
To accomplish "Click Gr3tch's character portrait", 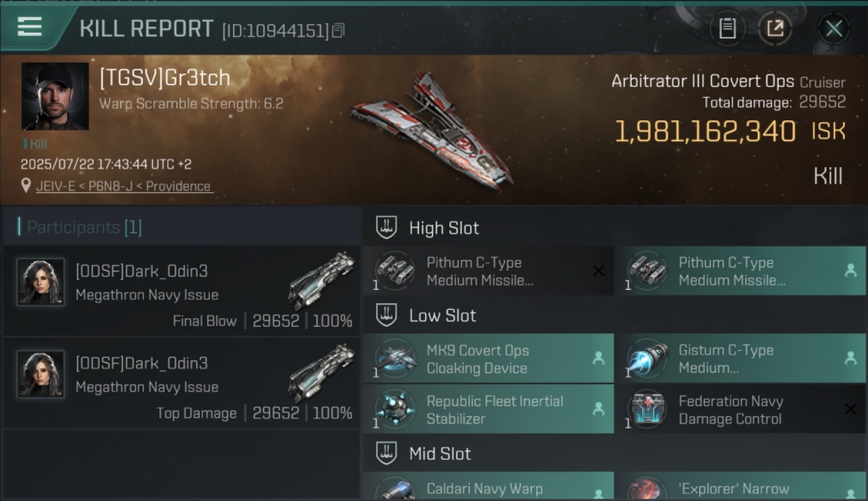I will (55, 96).
